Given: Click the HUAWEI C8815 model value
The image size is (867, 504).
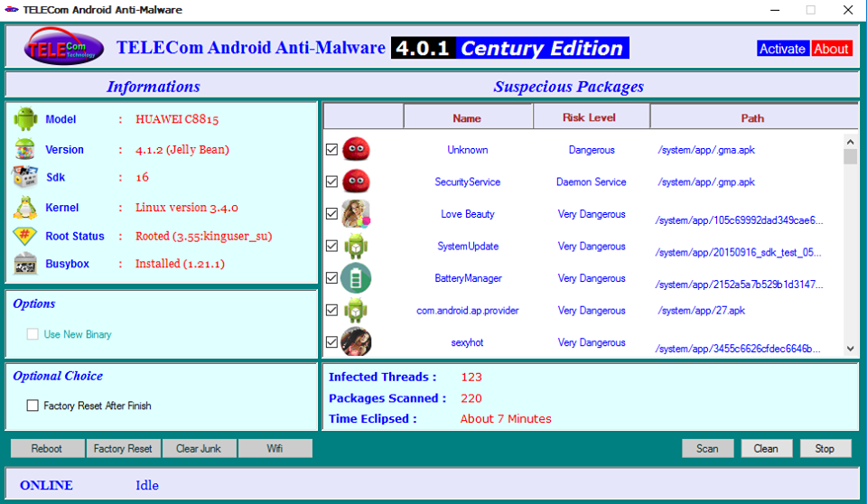Looking at the screenshot, I should (x=177, y=119).
